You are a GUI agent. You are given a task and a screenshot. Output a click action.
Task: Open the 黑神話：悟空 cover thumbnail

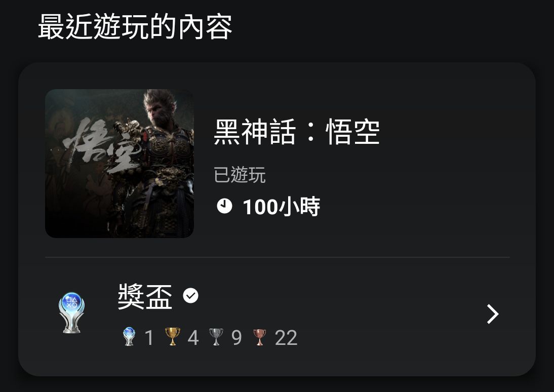click(x=120, y=163)
